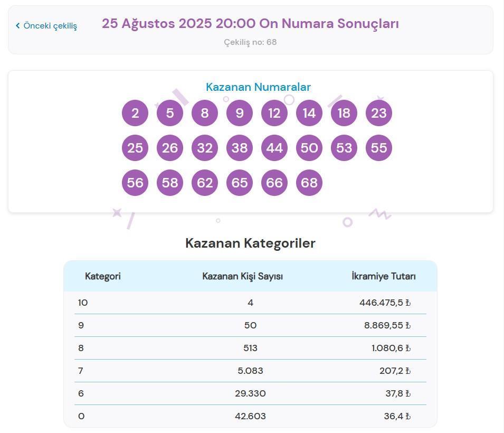
Task: Click the İkramiye Tutarı column header
Action: [384, 276]
